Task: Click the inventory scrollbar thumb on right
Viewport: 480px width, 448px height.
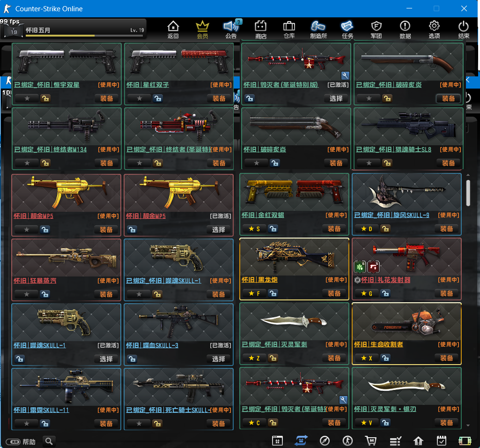Action: pyautogui.click(x=468, y=193)
